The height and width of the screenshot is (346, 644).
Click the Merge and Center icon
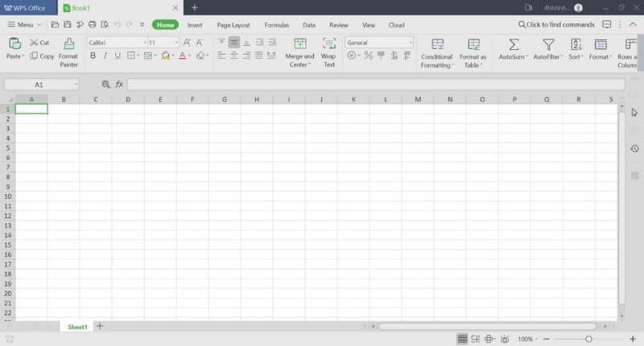tap(300, 44)
